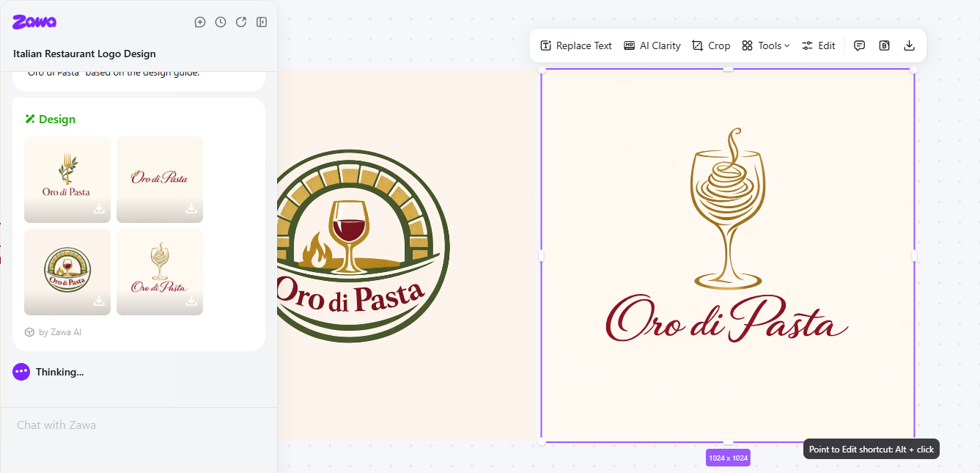The height and width of the screenshot is (473, 980).
Task: Open the chat history
Action: coord(221,22)
